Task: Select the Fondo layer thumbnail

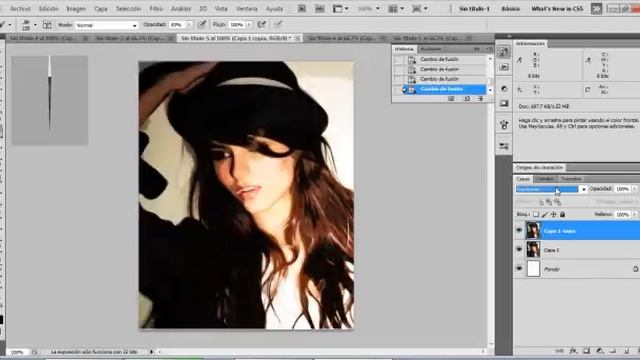Action: click(533, 269)
